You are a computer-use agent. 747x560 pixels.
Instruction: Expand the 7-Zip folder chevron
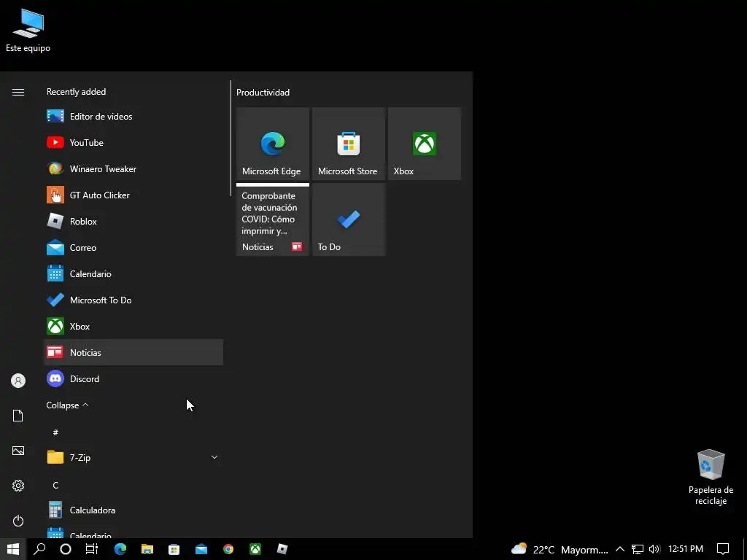point(214,457)
